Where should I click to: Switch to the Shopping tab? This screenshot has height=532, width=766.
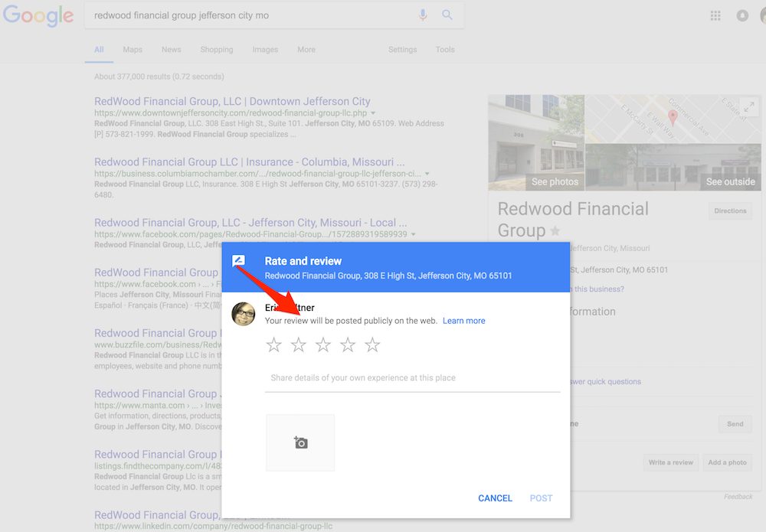[217, 50]
